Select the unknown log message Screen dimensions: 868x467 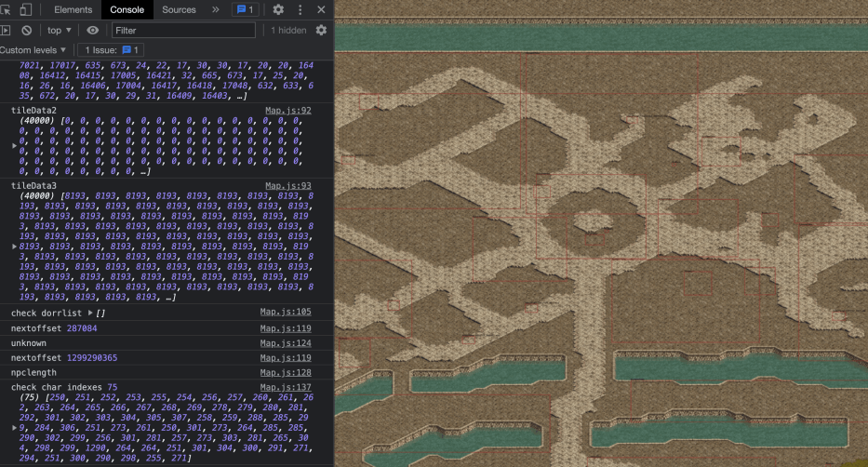click(29, 343)
